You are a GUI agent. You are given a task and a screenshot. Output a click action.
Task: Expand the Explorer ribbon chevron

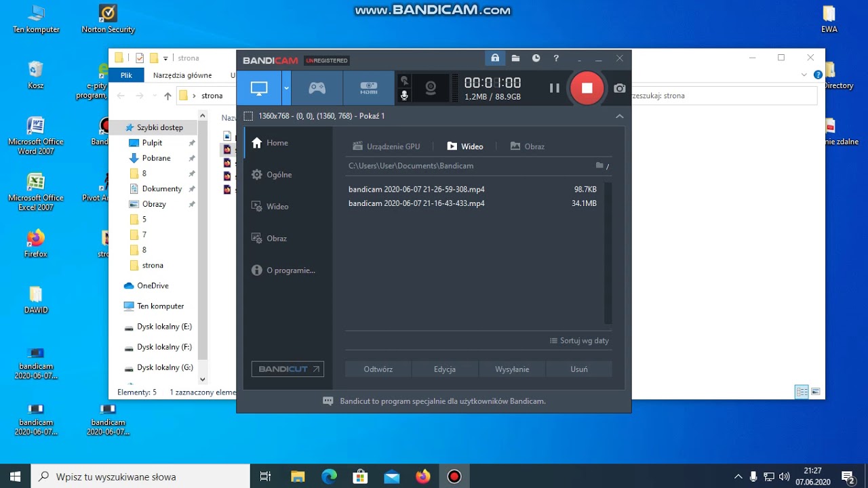(804, 75)
